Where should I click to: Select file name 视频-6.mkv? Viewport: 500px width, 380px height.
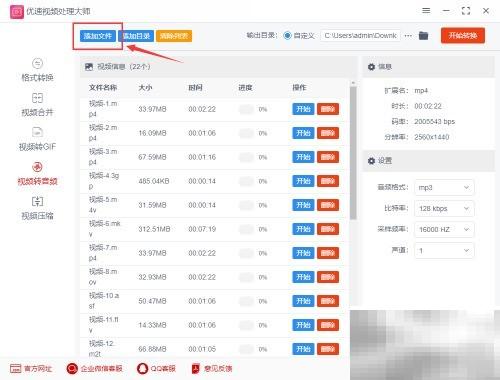coord(104,229)
